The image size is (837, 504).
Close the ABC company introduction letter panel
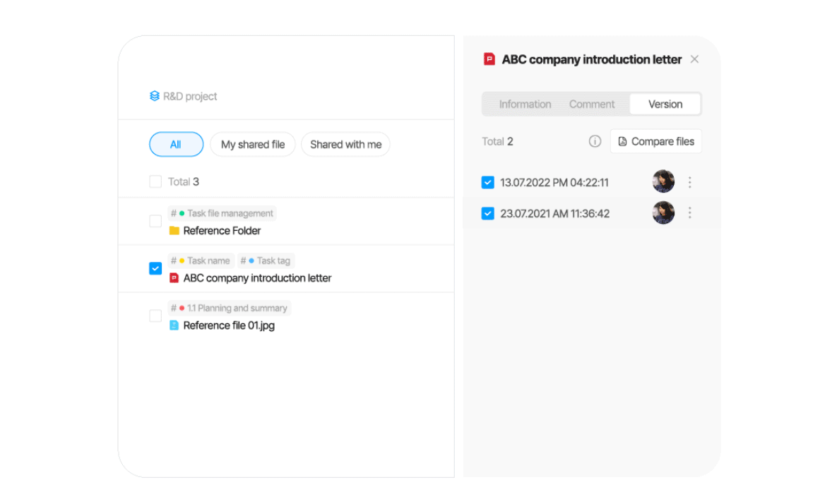[x=694, y=59]
